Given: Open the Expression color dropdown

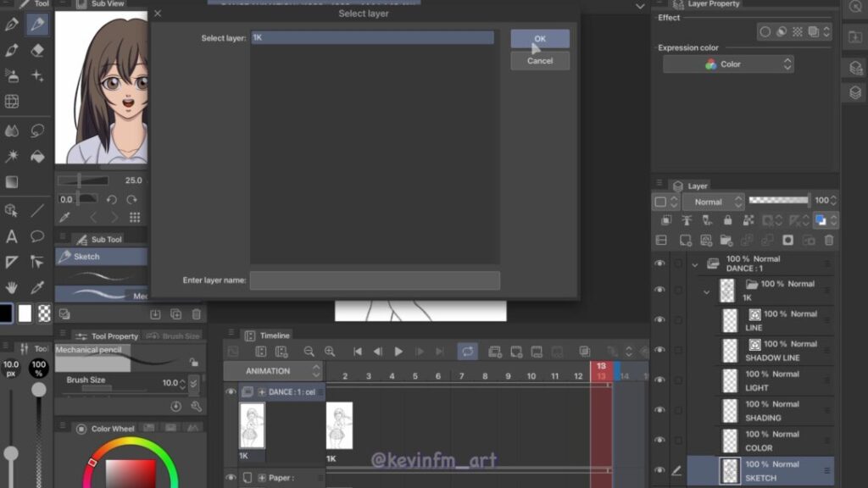Looking at the screenshot, I should coord(728,64).
